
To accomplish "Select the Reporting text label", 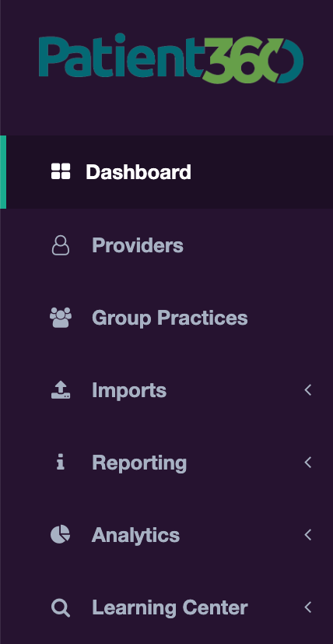I will [x=139, y=463].
